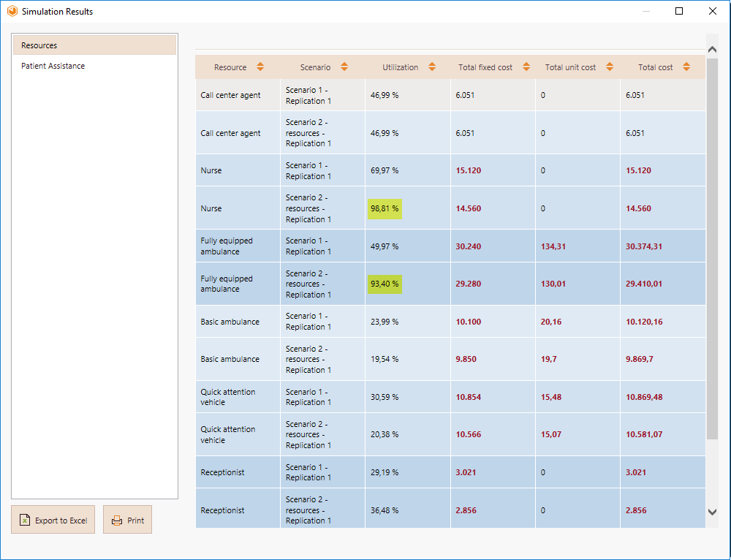Sort by the Utilization column arrows
731x560 pixels.
tap(432, 67)
